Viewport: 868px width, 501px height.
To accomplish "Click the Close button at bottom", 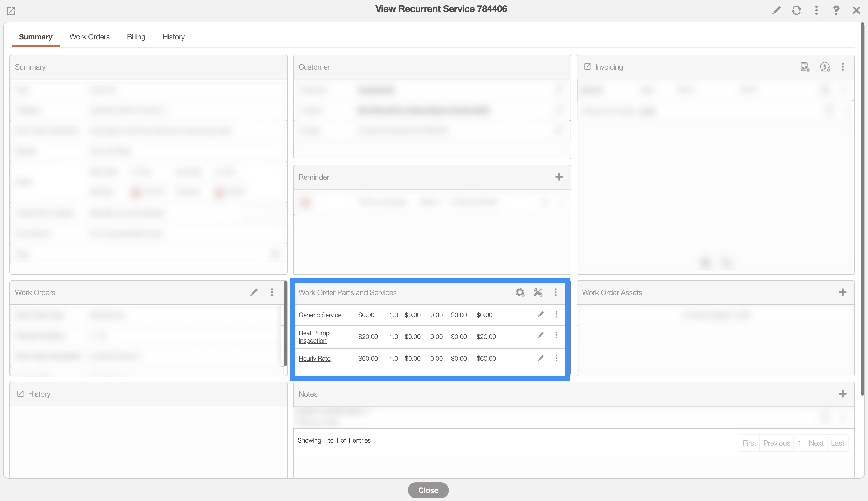I will (x=428, y=490).
